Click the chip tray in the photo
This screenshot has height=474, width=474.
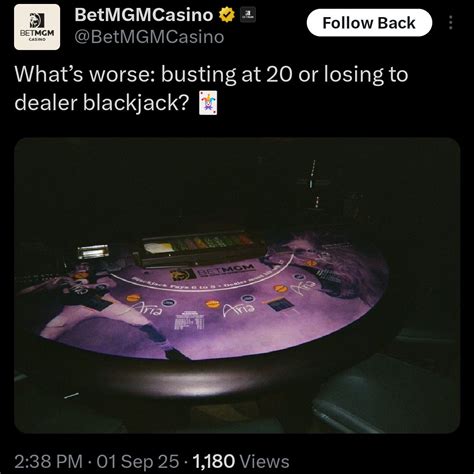(x=199, y=248)
